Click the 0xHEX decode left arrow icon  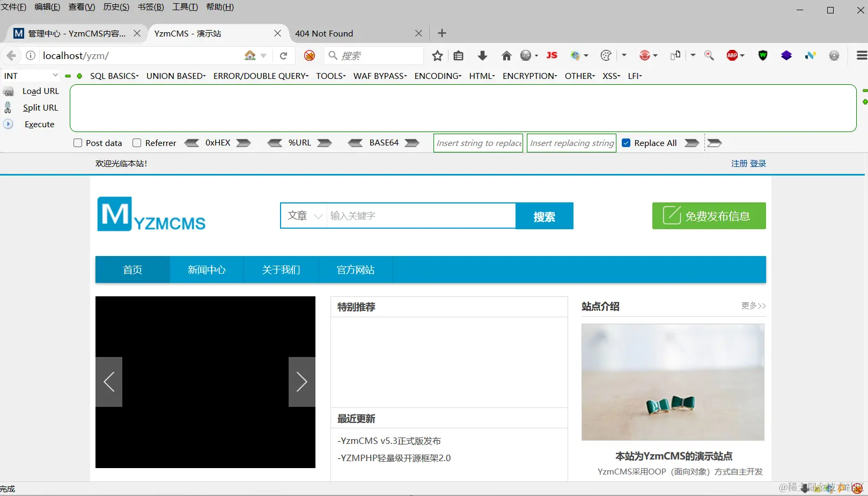tap(192, 142)
